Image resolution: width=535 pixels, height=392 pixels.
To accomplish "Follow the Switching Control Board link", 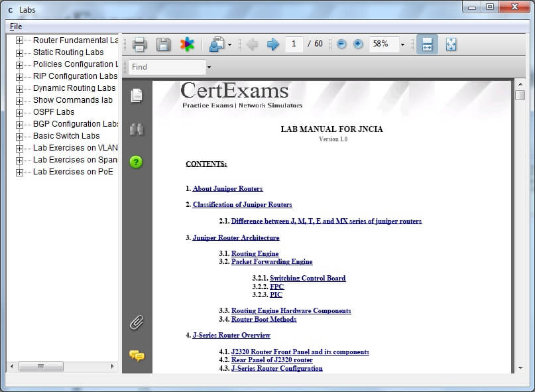I will 308,278.
